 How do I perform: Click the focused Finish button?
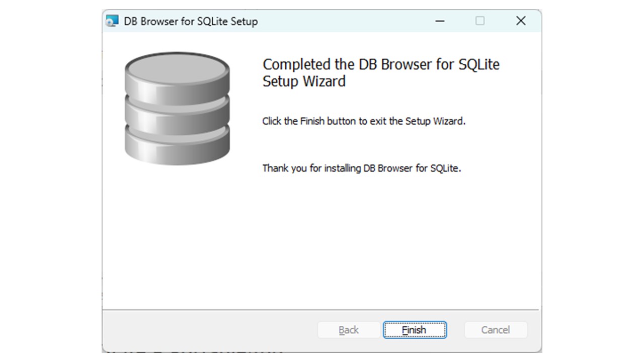(x=415, y=330)
